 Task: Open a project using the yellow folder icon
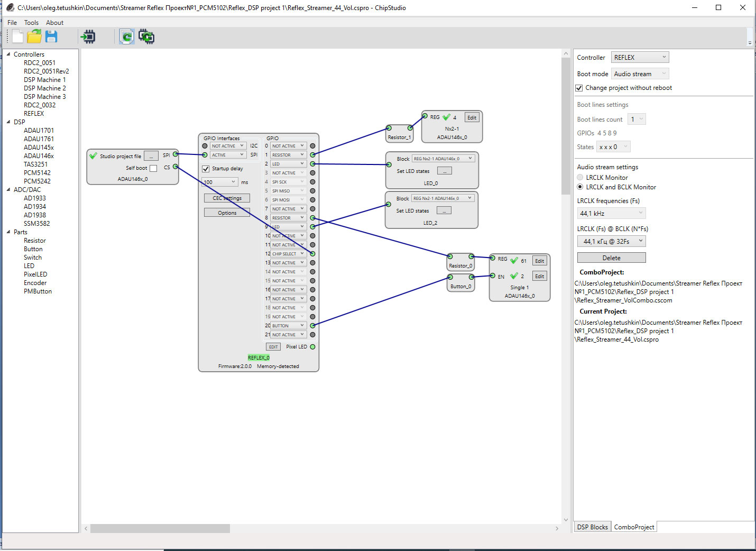34,36
